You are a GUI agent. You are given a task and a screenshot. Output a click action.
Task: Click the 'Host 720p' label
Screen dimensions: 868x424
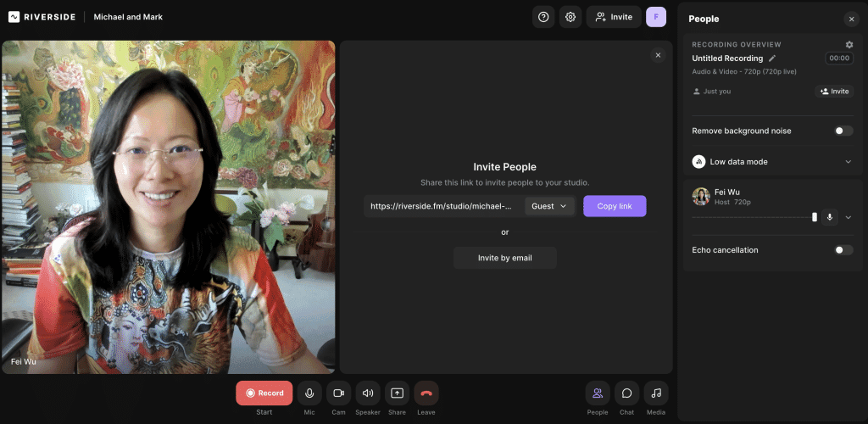click(x=733, y=202)
